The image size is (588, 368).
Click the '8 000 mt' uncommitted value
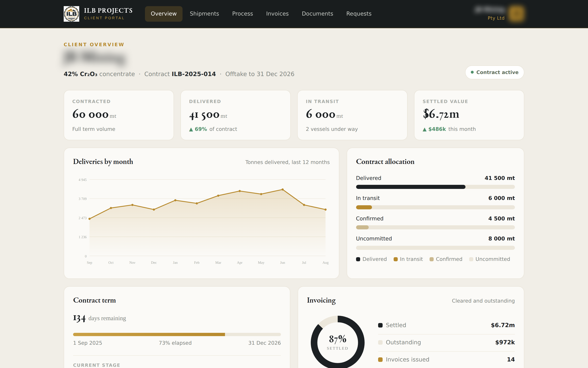pyautogui.click(x=501, y=239)
